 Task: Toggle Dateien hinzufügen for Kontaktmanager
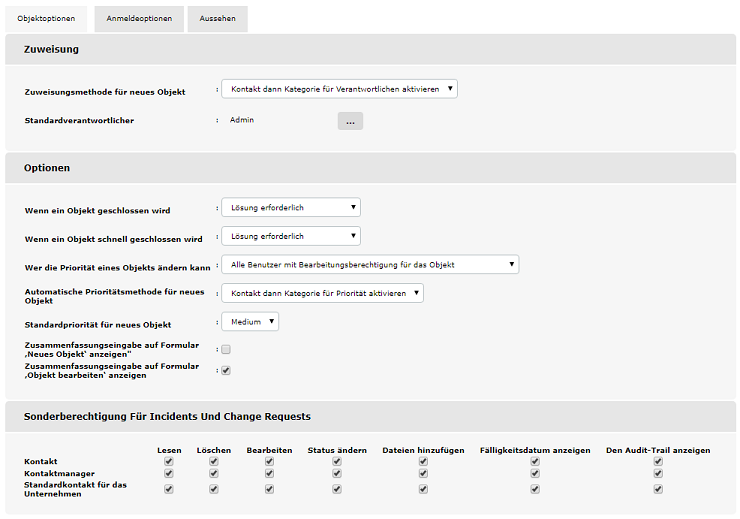click(x=423, y=473)
